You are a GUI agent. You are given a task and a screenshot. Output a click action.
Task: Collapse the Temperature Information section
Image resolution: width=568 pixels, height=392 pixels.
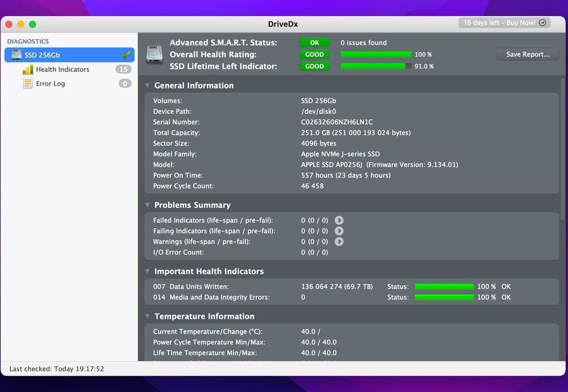click(148, 316)
